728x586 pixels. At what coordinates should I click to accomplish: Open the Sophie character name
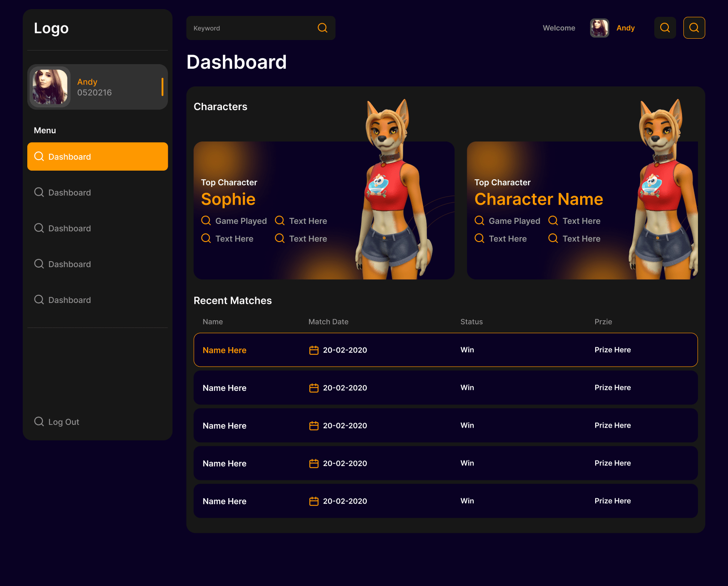coord(228,199)
